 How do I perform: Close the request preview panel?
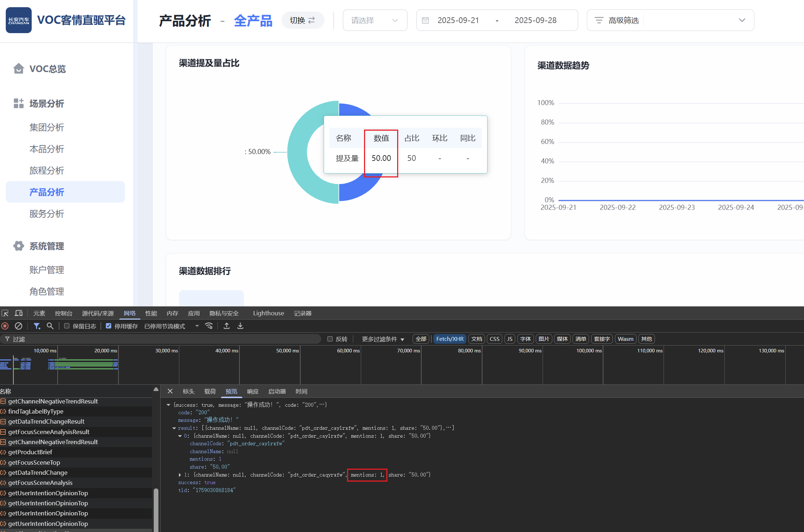(170, 391)
